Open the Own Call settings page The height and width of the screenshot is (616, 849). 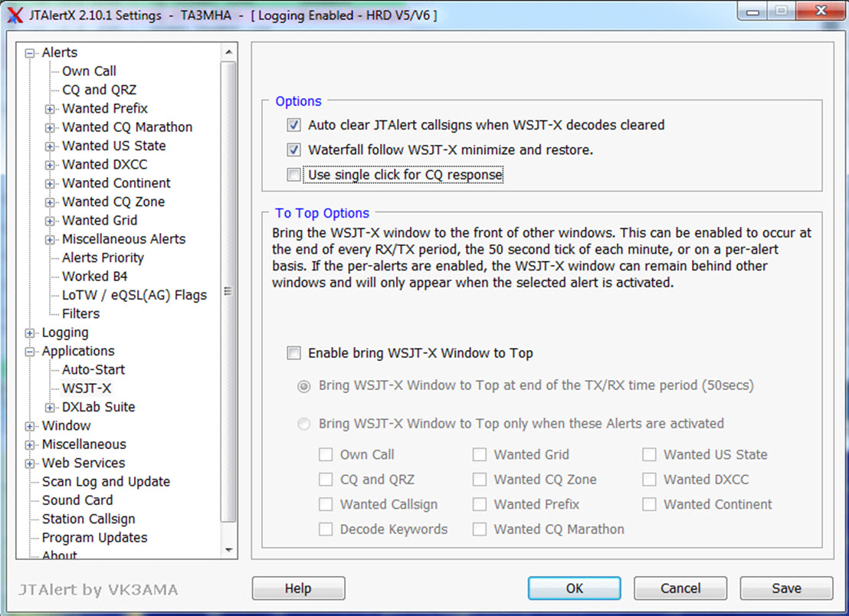point(89,71)
